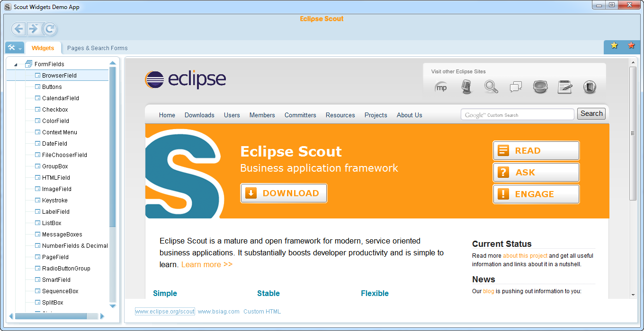
Task: Click the browser page vertical scrollbar thumb
Action: tap(633, 133)
